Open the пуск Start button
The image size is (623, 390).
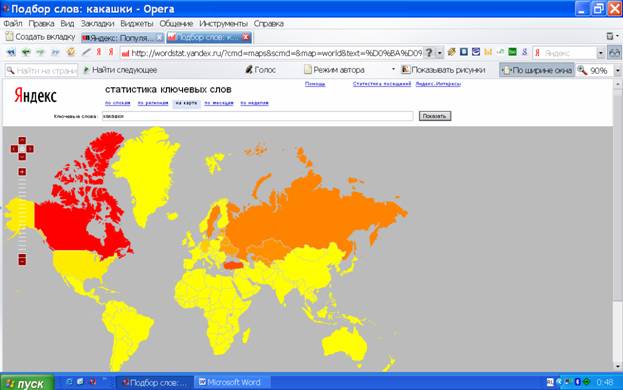[x=27, y=383]
